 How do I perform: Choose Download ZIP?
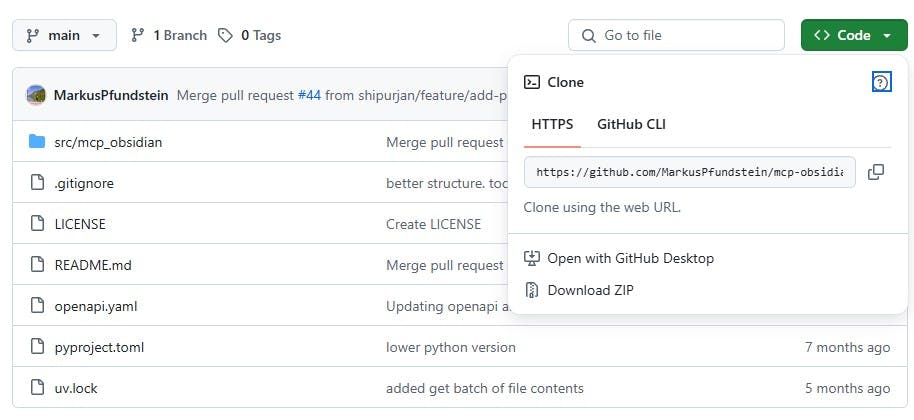pyautogui.click(x=590, y=290)
